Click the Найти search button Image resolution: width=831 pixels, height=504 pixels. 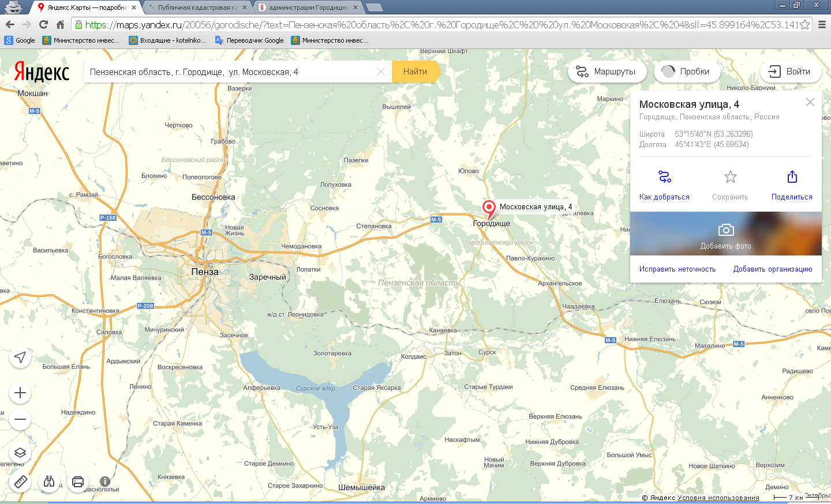pyautogui.click(x=415, y=72)
